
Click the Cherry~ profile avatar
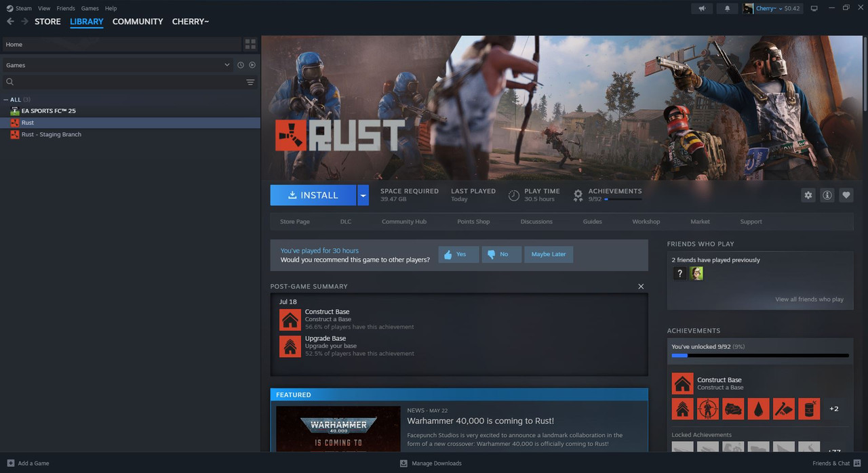pos(748,8)
